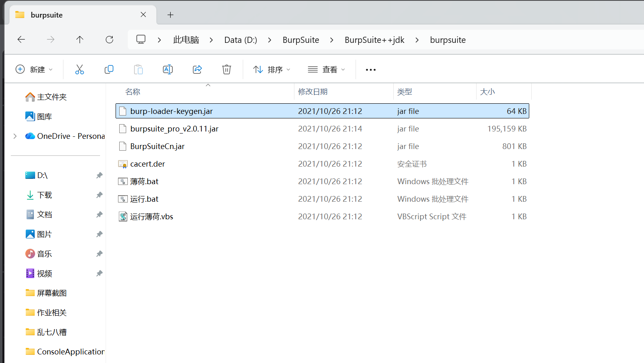Click the BurpSuiteCn.jar file icon
Screen dimensions: 644x363
click(123, 146)
